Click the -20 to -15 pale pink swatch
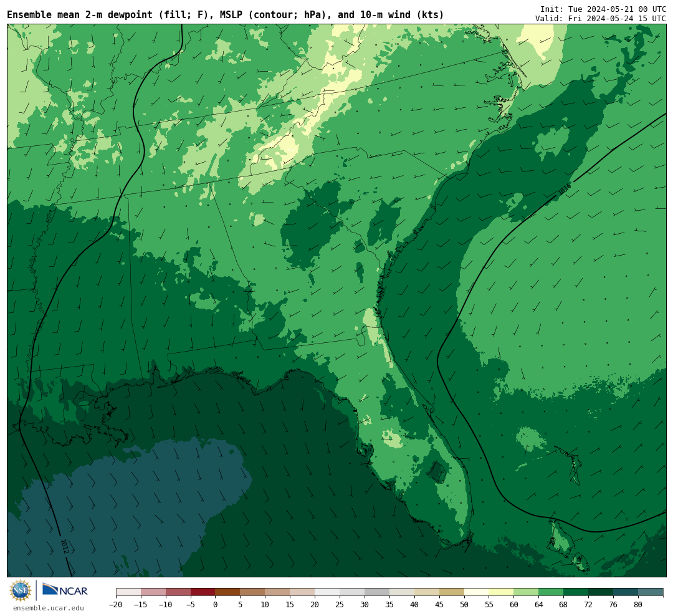The height and width of the screenshot is (616, 673). [x=128, y=592]
